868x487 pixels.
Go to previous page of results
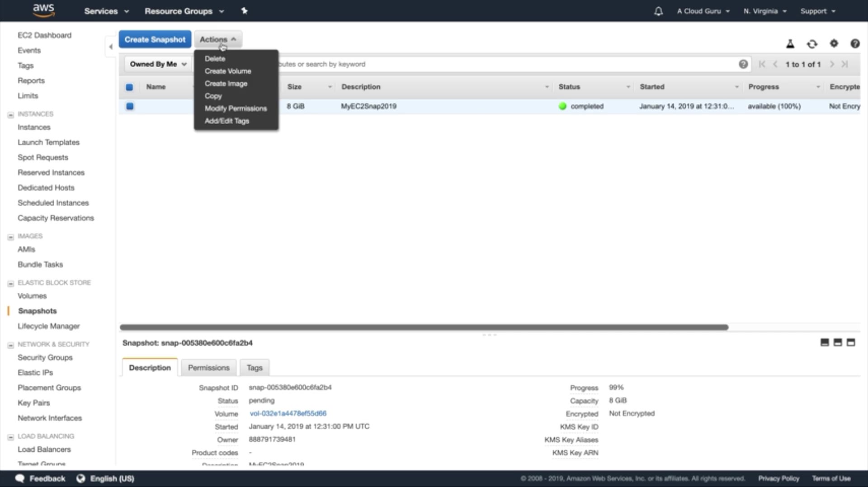(x=775, y=64)
